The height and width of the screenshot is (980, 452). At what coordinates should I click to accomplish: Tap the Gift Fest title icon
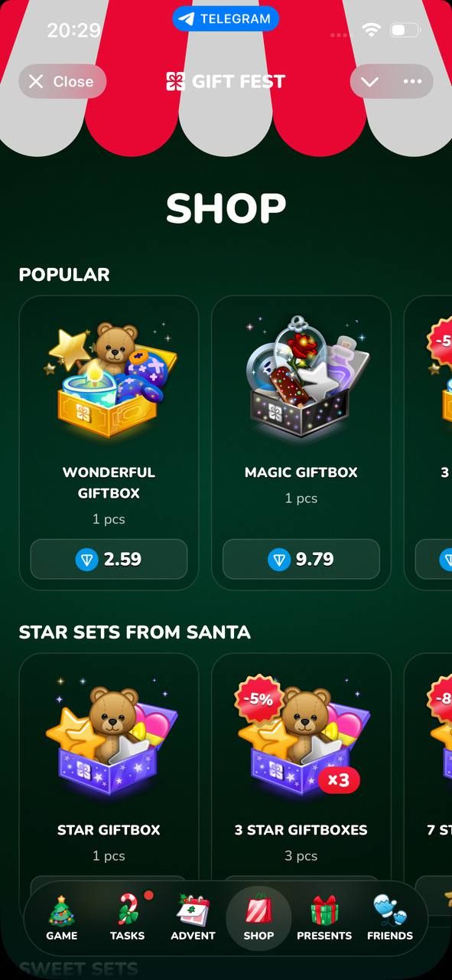[x=175, y=81]
